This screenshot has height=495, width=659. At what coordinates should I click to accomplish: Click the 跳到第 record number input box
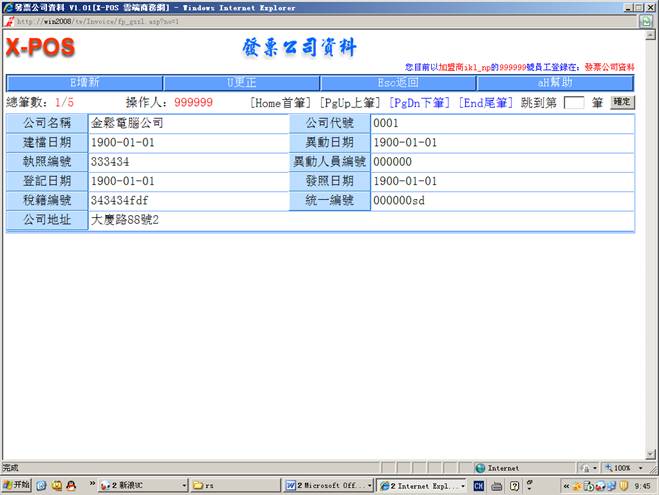tap(573, 102)
